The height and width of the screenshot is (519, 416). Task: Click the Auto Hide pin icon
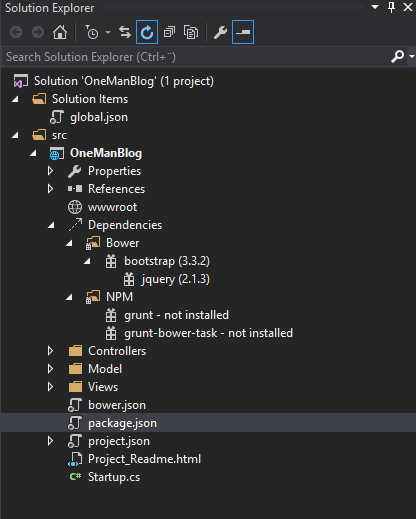[392, 7]
